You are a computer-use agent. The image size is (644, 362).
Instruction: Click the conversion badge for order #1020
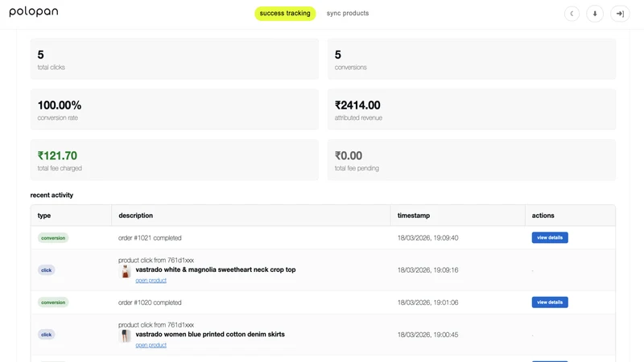coord(53,302)
